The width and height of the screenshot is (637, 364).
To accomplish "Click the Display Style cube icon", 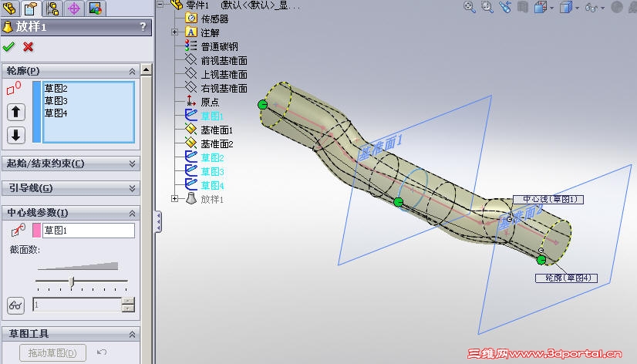I will coord(565,7).
